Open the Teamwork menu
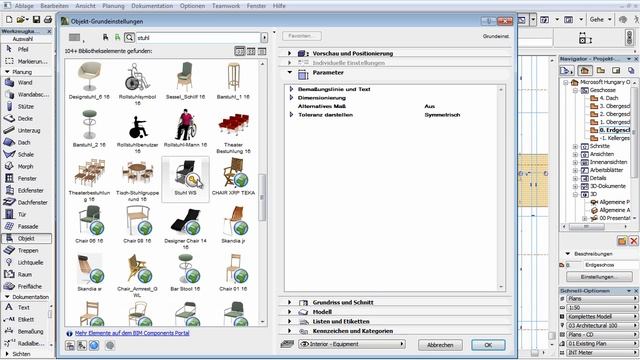 click(226, 6)
